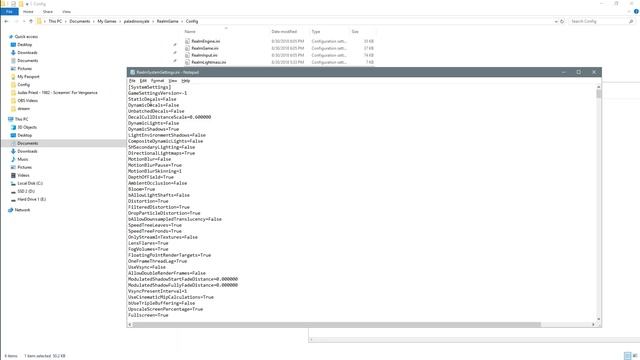Select RealmInput.ini file icon
This screenshot has width=640, height=360.
(x=187, y=55)
